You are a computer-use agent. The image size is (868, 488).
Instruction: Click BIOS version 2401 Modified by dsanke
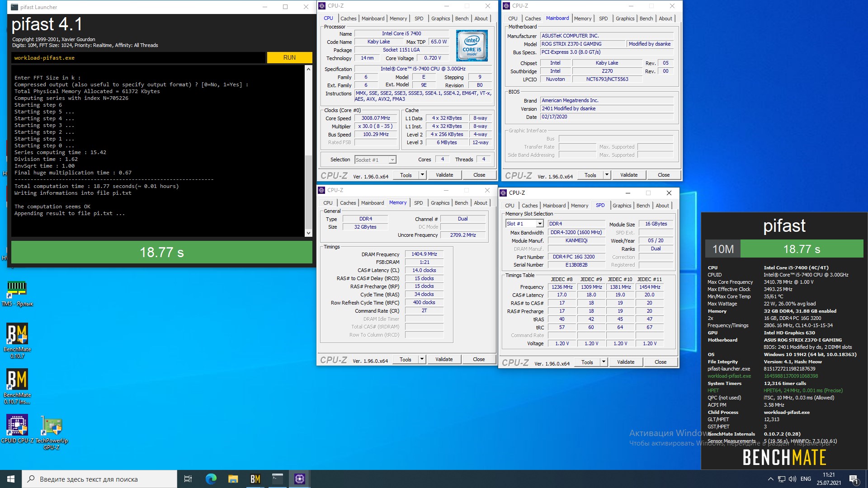[607, 108]
